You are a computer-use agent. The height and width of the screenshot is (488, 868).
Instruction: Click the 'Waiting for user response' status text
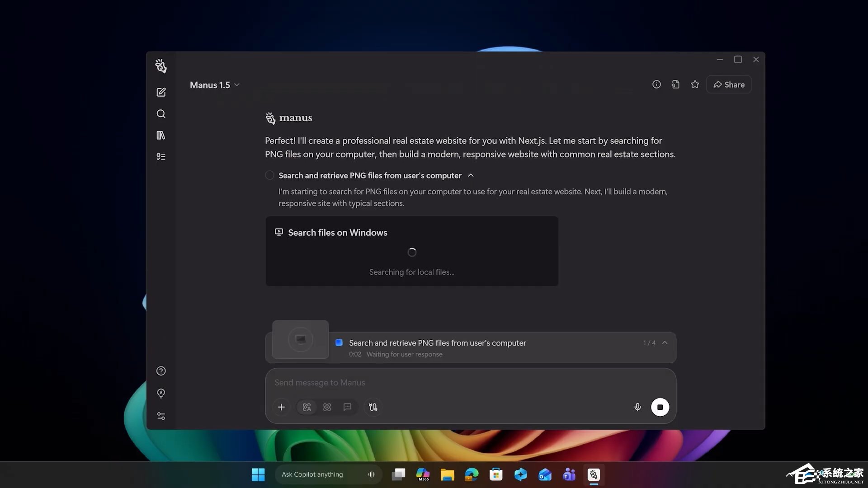[404, 354]
